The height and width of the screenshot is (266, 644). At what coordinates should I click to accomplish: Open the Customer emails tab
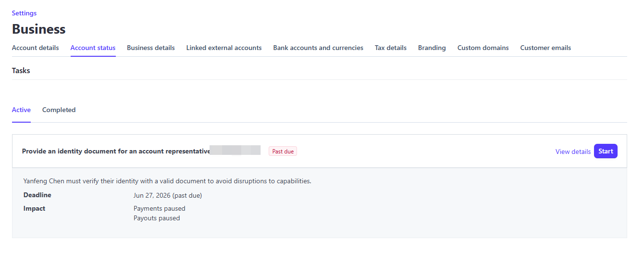pyautogui.click(x=545, y=48)
